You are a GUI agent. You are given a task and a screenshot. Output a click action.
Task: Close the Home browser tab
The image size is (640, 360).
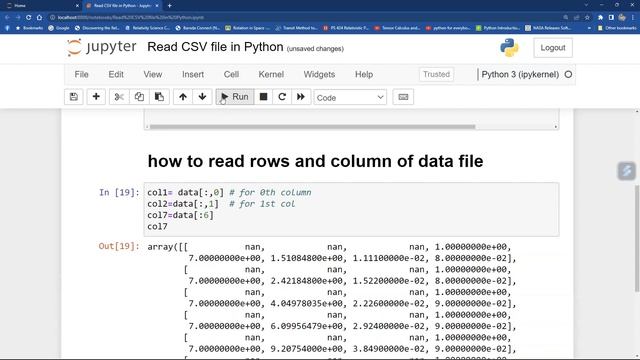click(x=78, y=6)
